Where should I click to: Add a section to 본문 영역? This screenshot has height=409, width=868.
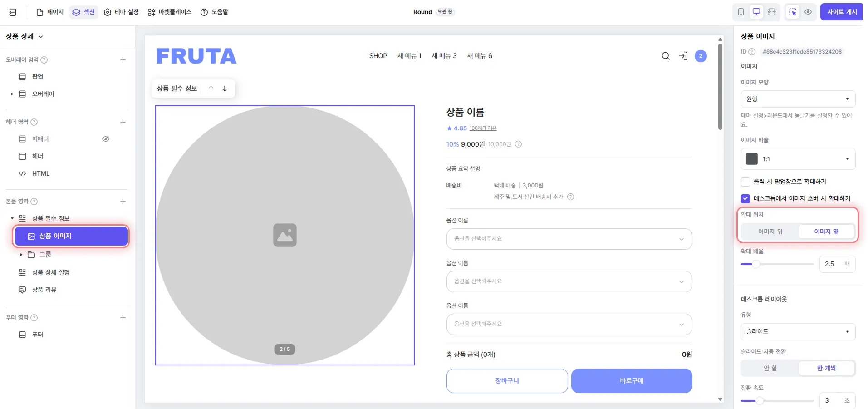[x=123, y=202]
